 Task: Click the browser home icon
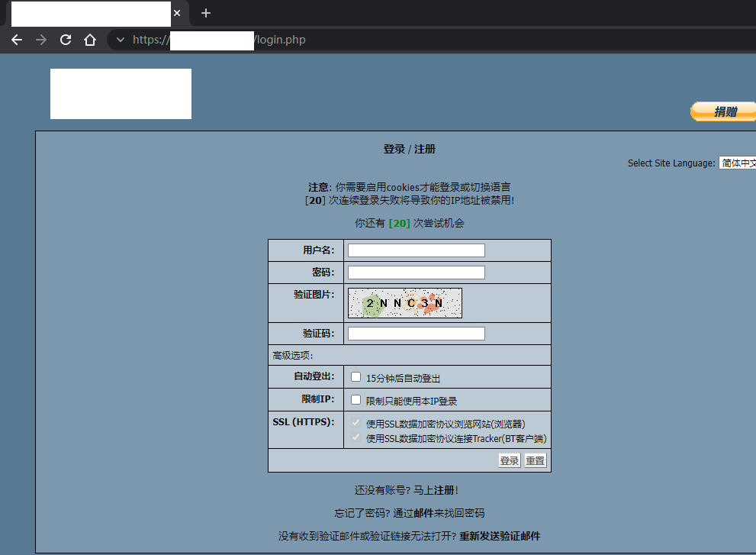coord(90,40)
